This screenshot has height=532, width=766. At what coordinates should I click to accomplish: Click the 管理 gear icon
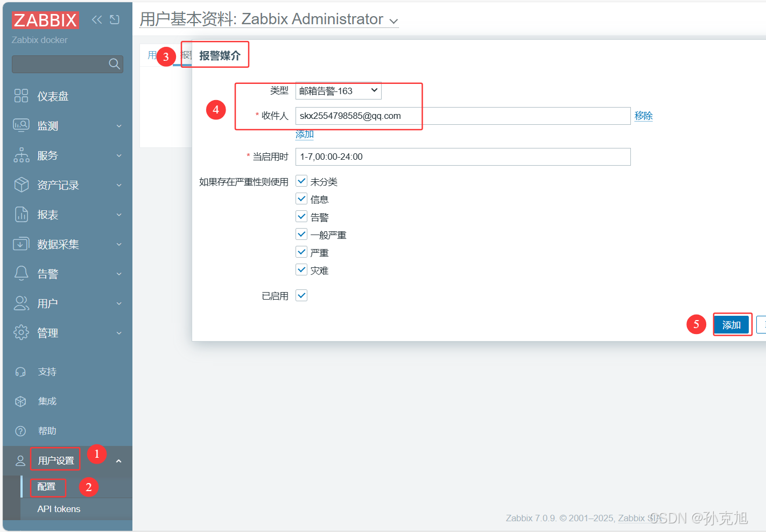pos(21,332)
